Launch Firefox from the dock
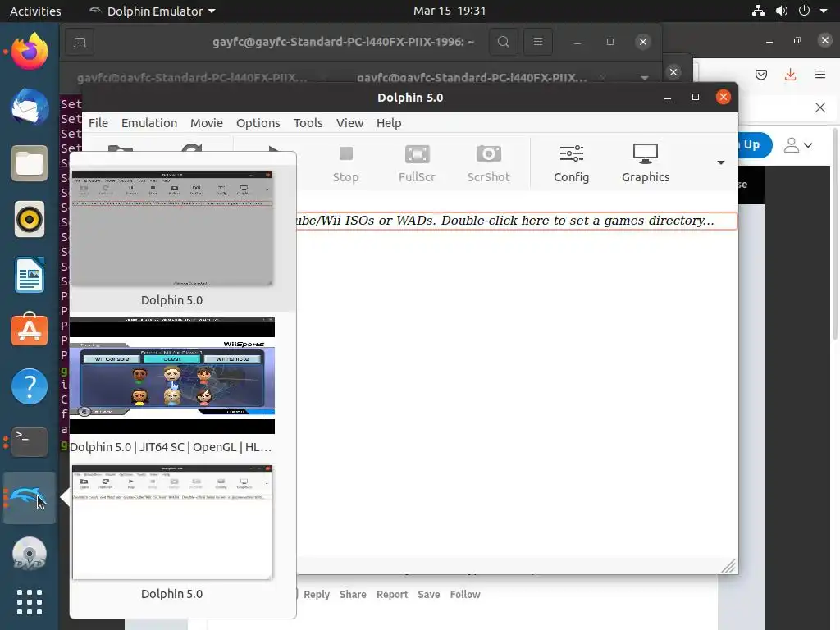The width and height of the screenshot is (840, 630). [x=30, y=52]
